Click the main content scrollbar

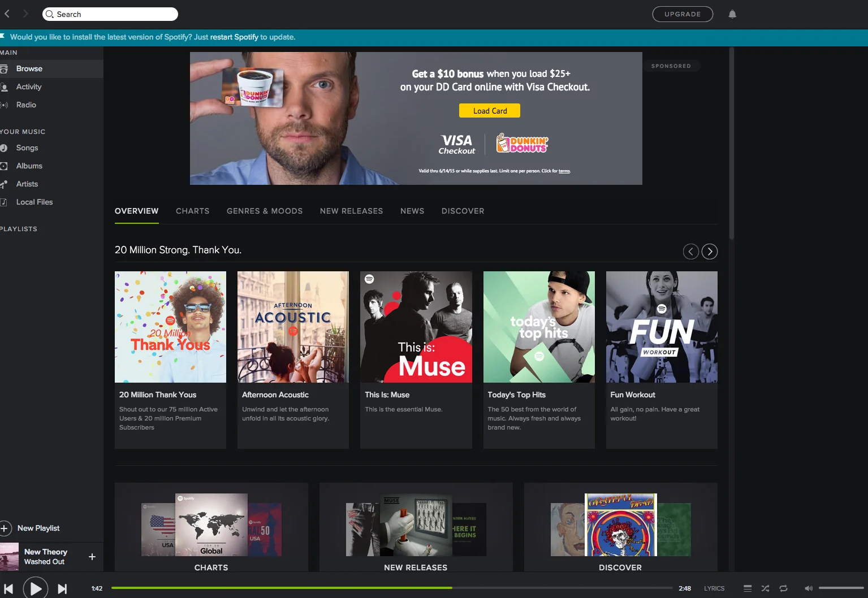point(731,144)
